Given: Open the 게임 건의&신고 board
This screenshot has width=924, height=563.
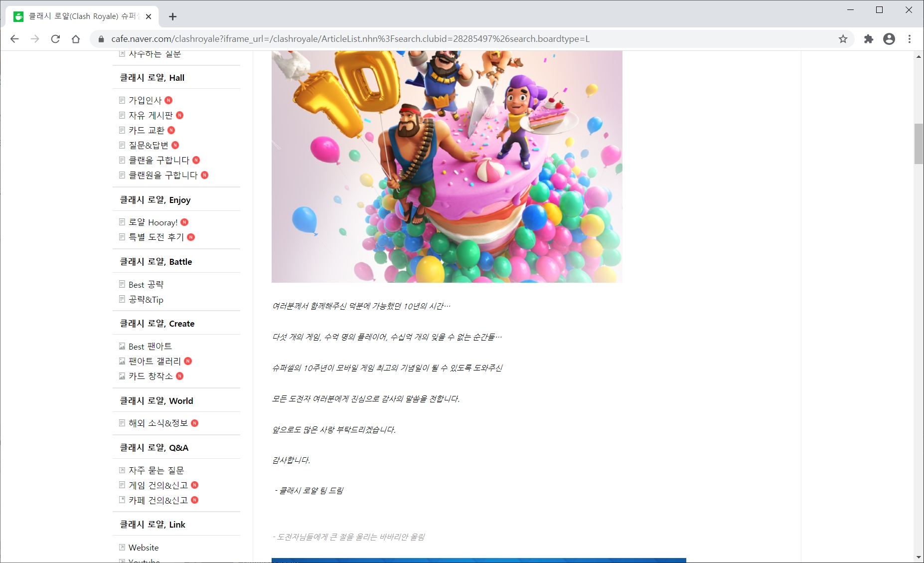Looking at the screenshot, I should coord(158,485).
